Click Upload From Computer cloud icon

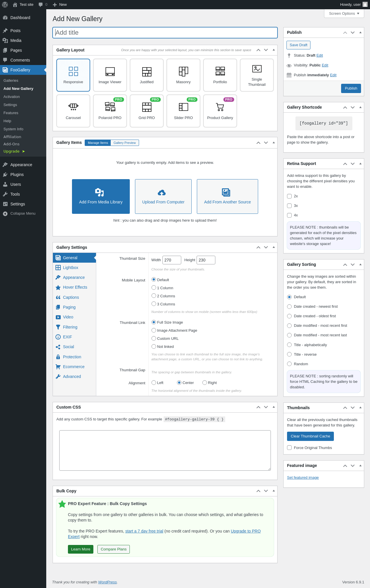pyautogui.click(x=162, y=192)
